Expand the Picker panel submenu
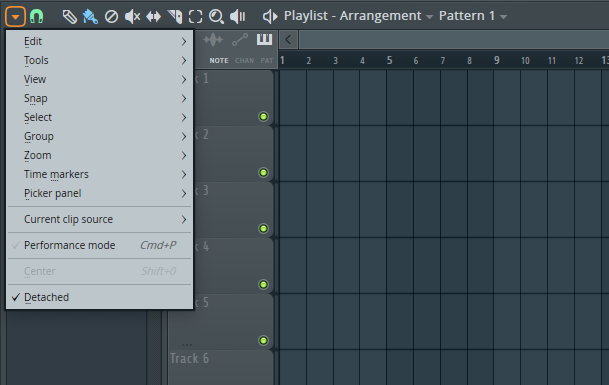This screenshot has width=609, height=385. tap(99, 193)
